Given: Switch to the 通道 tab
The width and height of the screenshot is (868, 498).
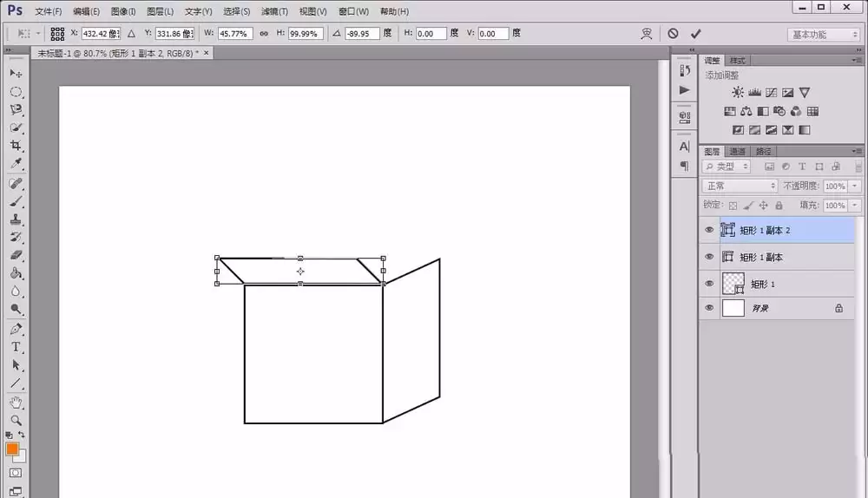Looking at the screenshot, I should click(x=737, y=151).
